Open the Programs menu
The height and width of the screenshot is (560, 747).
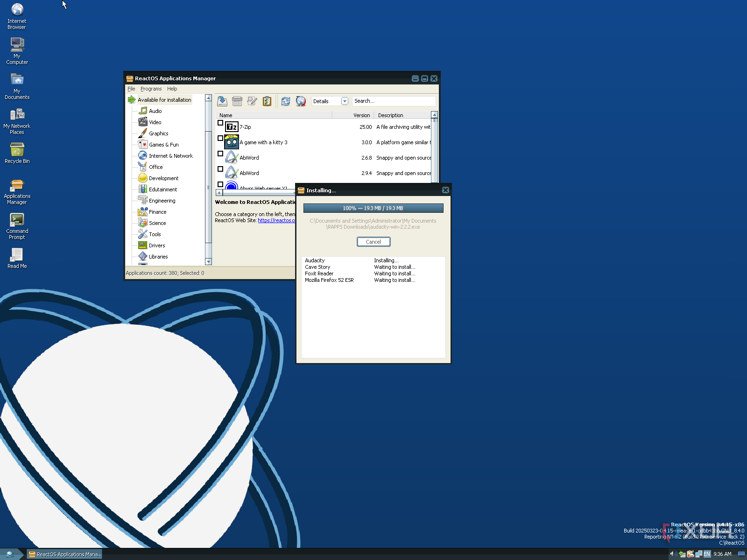[151, 89]
